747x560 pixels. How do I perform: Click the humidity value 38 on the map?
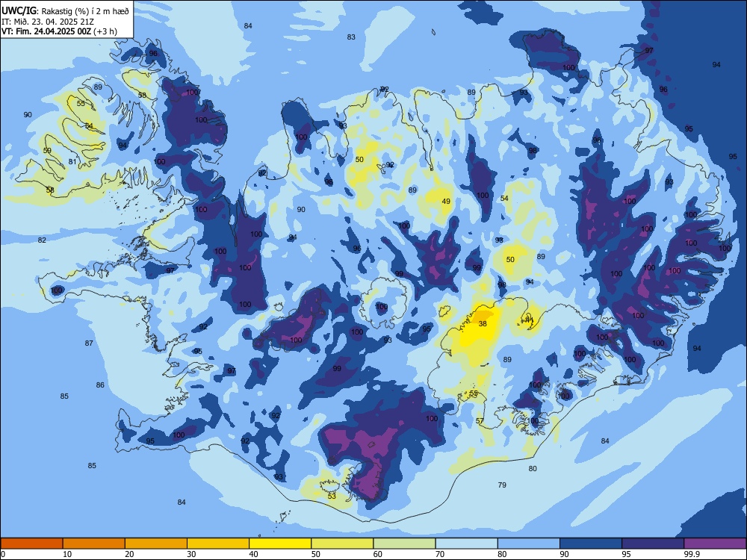click(483, 324)
